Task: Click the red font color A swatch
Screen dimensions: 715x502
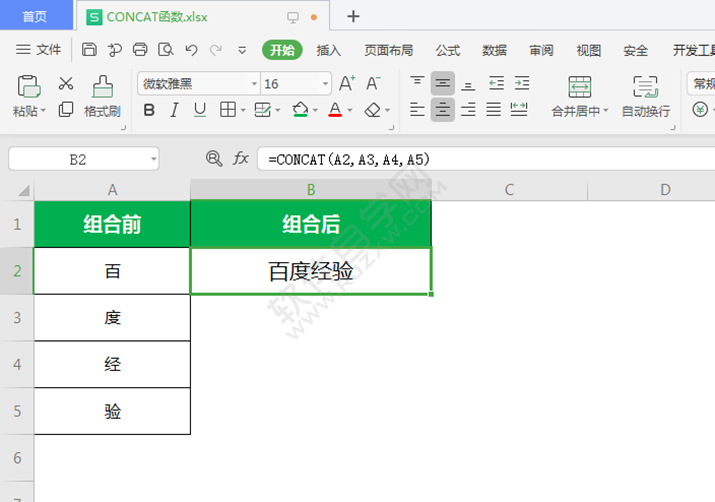Action: pyautogui.click(x=335, y=110)
